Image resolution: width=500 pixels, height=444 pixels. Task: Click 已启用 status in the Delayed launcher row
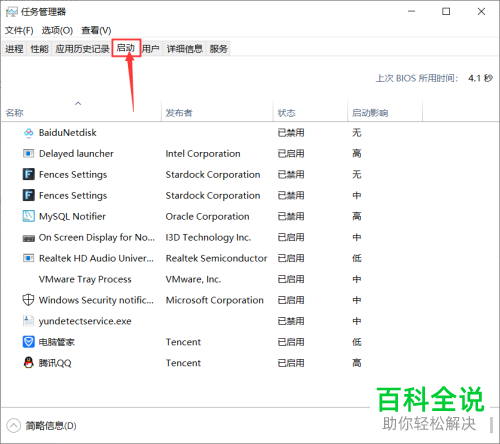pos(291,154)
